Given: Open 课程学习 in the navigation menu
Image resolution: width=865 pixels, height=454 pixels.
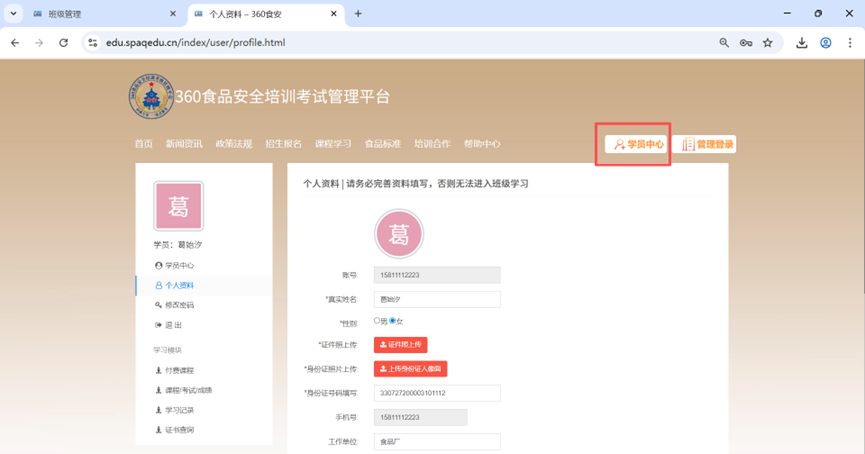Looking at the screenshot, I should (x=333, y=144).
